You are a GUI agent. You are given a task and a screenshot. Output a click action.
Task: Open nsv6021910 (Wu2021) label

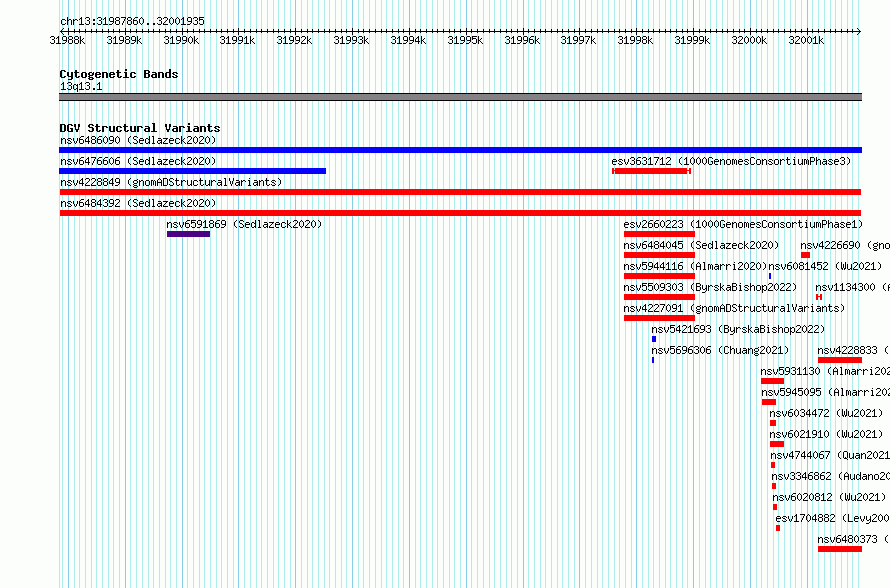pos(826,434)
